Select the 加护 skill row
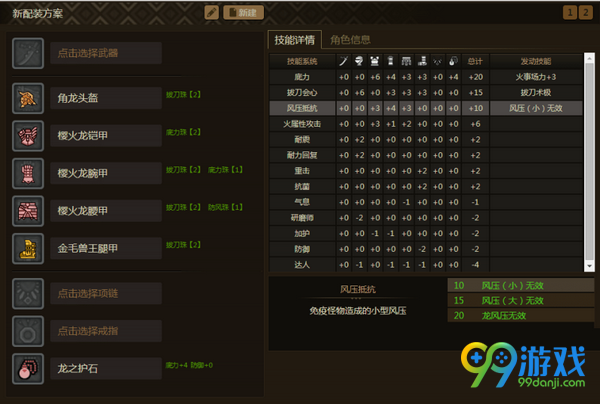600x404 pixels. [x=426, y=233]
